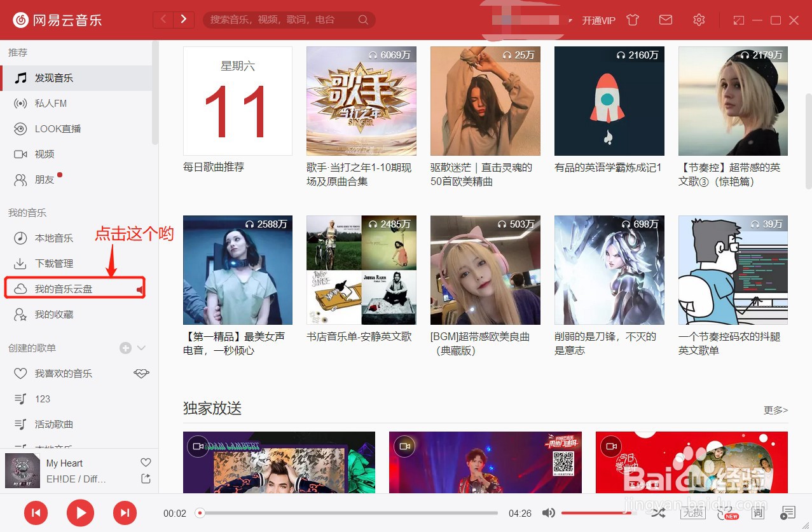812x532 pixels.
Task: Click the NetEase Cloud Music logo
Action: point(57,20)
